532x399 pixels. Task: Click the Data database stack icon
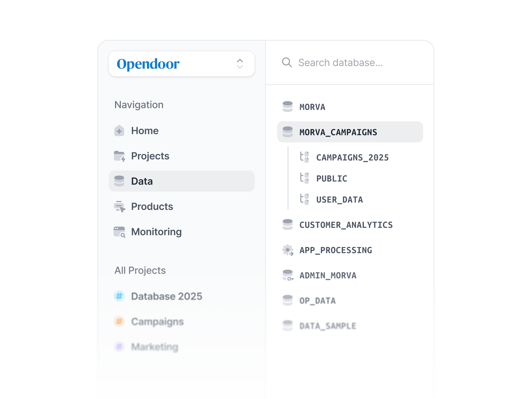point(119,181)
